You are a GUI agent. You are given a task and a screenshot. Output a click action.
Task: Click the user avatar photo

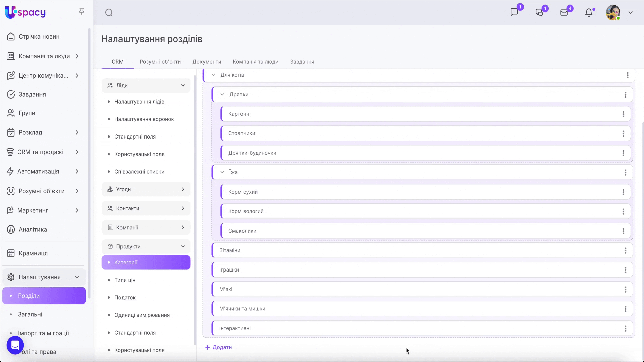[x=613, y=12]
